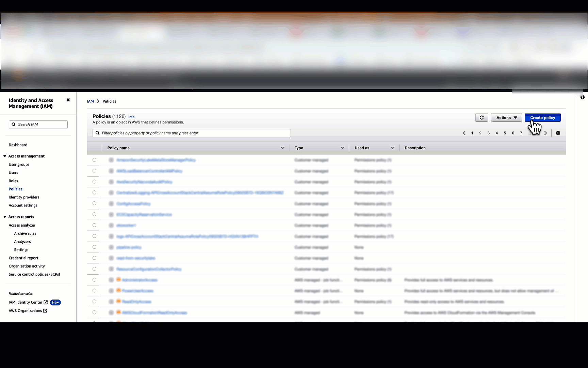Sort by Used as using its arrow

[x=392, y=148]
